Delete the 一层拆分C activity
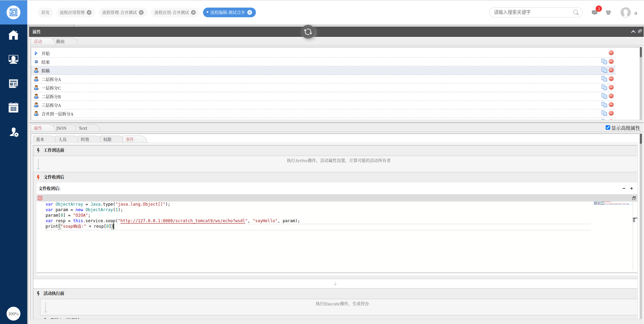Screen dimensions: 644x324 [611, 87]
